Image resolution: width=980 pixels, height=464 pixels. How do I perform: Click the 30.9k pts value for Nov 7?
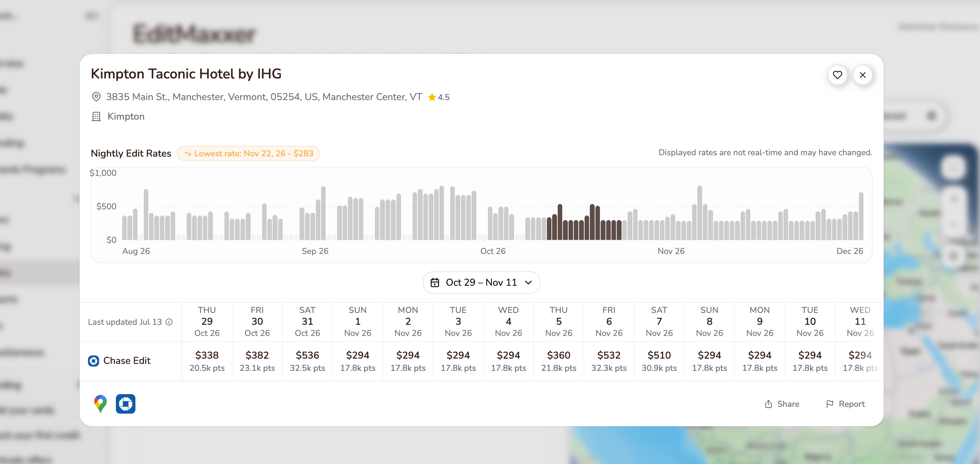tap(659, 368)
